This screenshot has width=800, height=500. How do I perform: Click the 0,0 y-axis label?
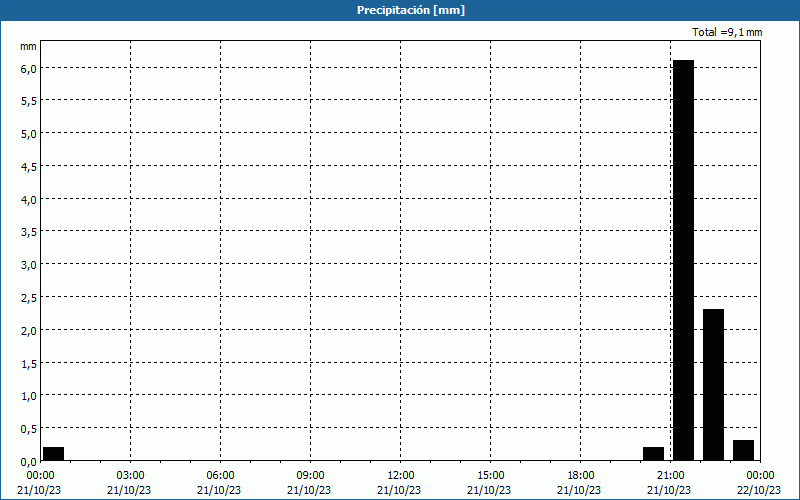(29, 462)
